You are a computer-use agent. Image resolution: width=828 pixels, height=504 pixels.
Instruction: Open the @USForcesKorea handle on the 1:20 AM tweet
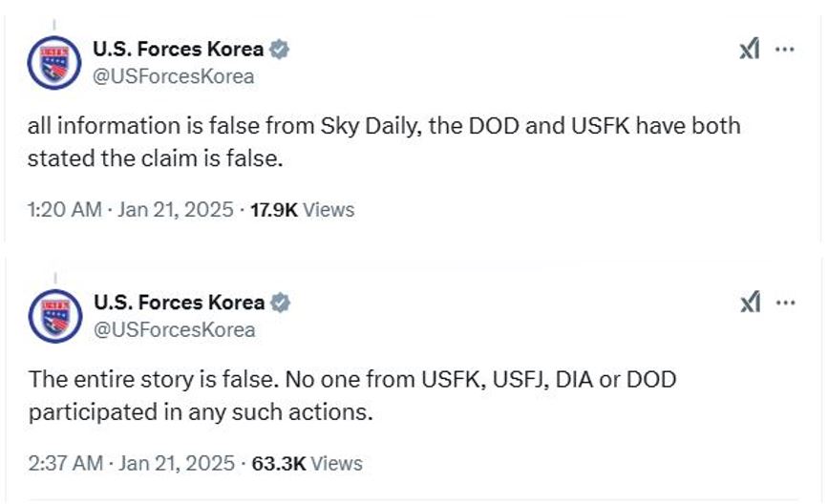coord(173,76)
